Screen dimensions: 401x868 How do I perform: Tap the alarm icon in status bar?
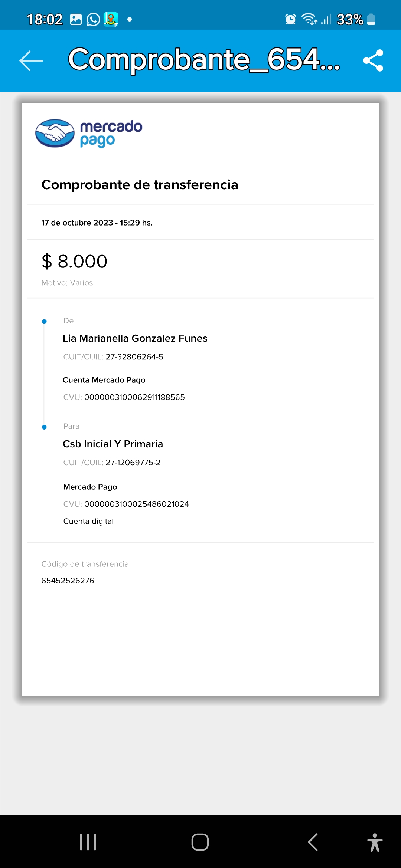click(x=290, y=19)
